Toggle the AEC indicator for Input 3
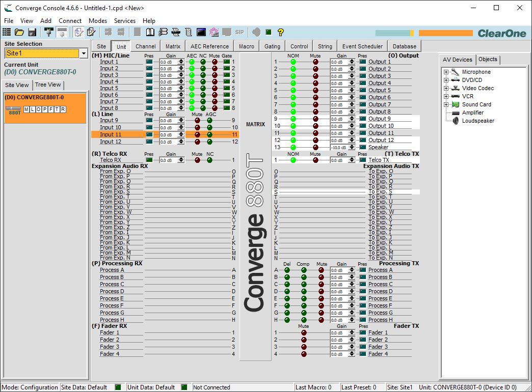Image resolution: width=532 pixels, height=392 pixels. click(192, 75)
